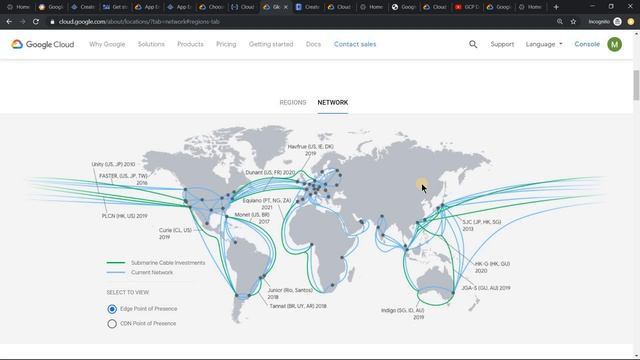Viewport: 640px width, 360px height.
Task: Open the green M account avatar
Action: coord(614,44)
